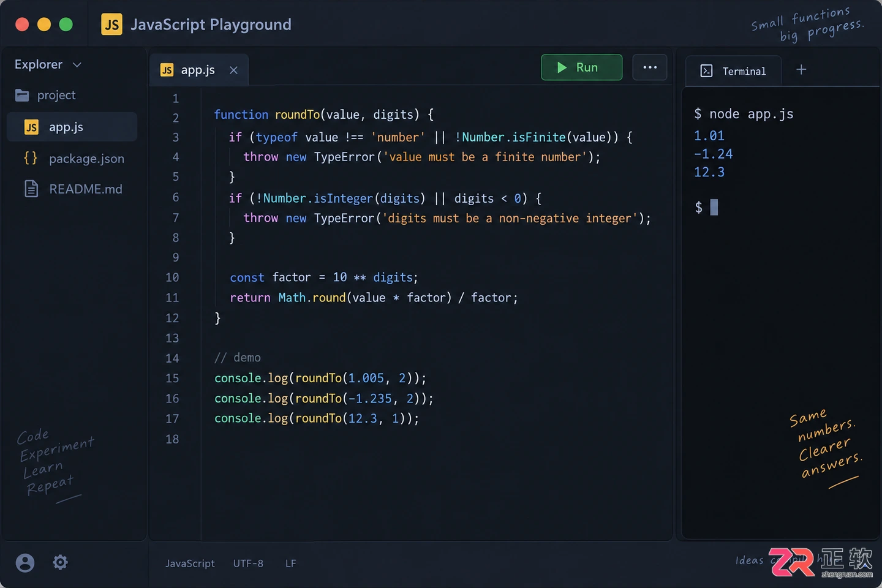Click the terminal output value 1.01
The width and height of the screenshot is (882, 588).
coord(709,135)
